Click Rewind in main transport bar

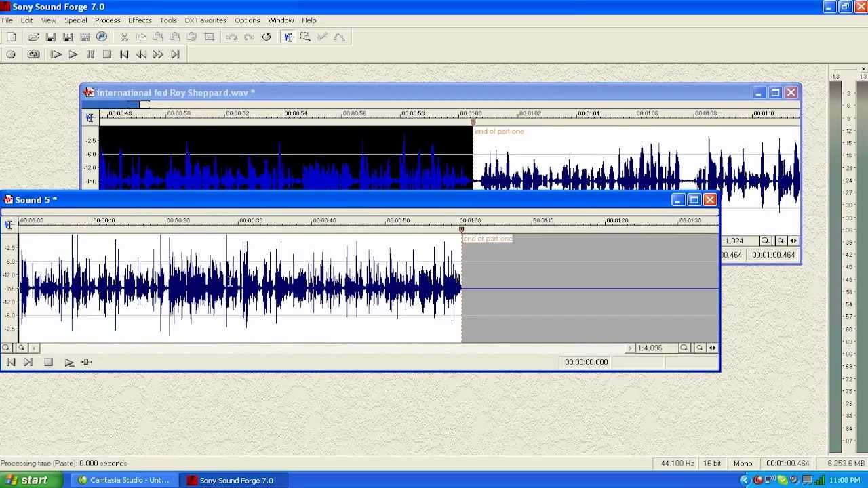click(141, 55)
